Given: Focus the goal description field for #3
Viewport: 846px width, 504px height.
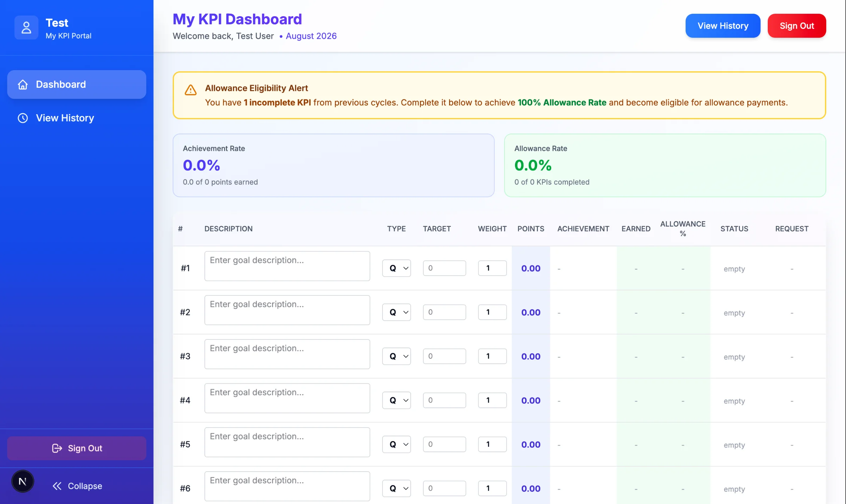Looking at the screenshot, I should [287, 354].
